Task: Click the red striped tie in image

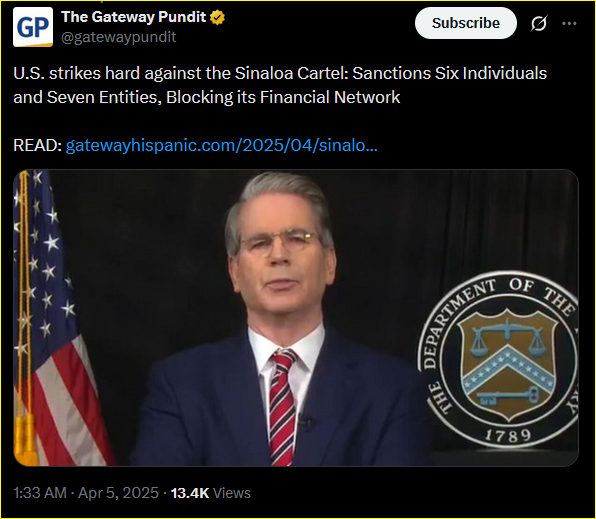Action: click(x=282, y=407)
